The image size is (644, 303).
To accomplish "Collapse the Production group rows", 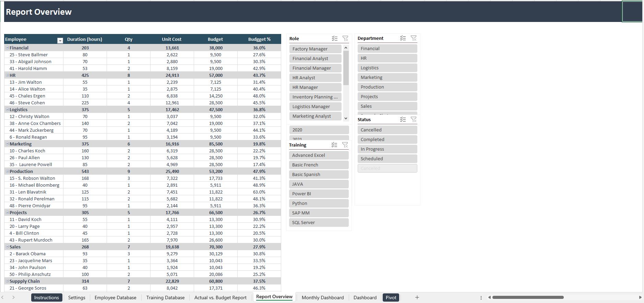I will (x=7, y=172).
